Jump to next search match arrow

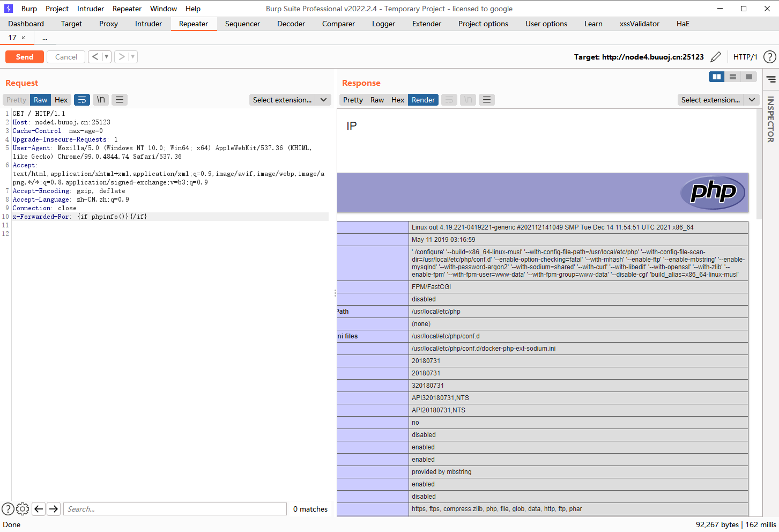54,509
